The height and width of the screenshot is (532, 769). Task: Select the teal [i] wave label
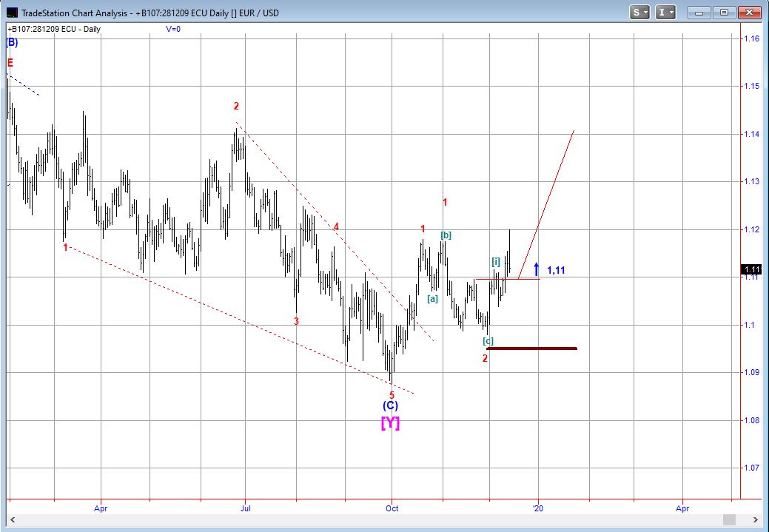(x=496, y=263)
